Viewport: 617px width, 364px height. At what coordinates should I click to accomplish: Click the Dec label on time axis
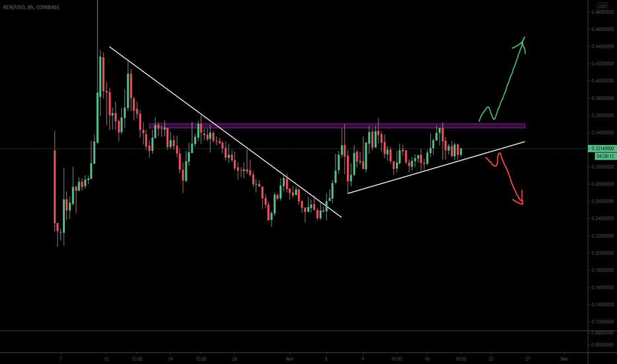[564, 359]
